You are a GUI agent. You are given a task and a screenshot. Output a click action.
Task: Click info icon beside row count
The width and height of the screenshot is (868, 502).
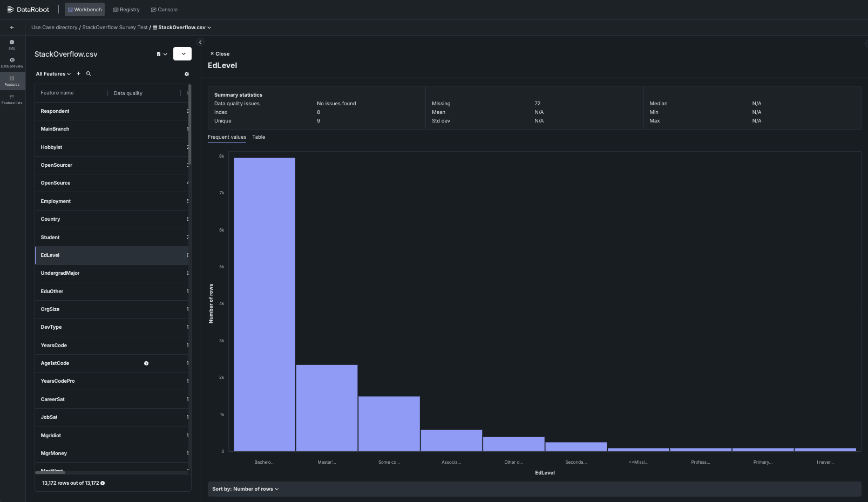pyautogui.click(x=103, y=483)
